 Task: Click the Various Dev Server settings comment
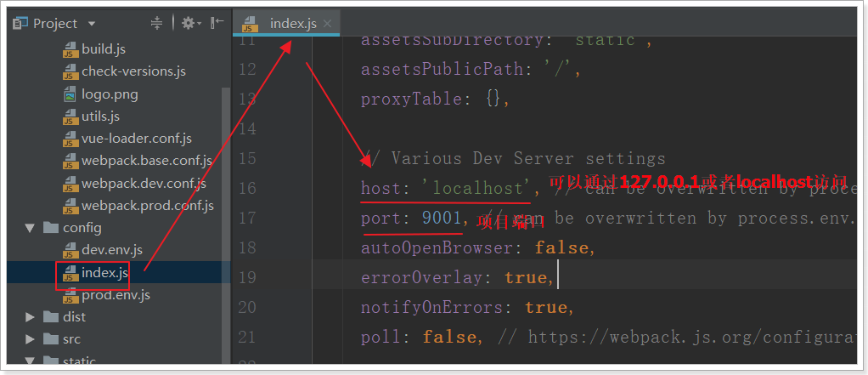pyautogui.click(x=513, y=159)
